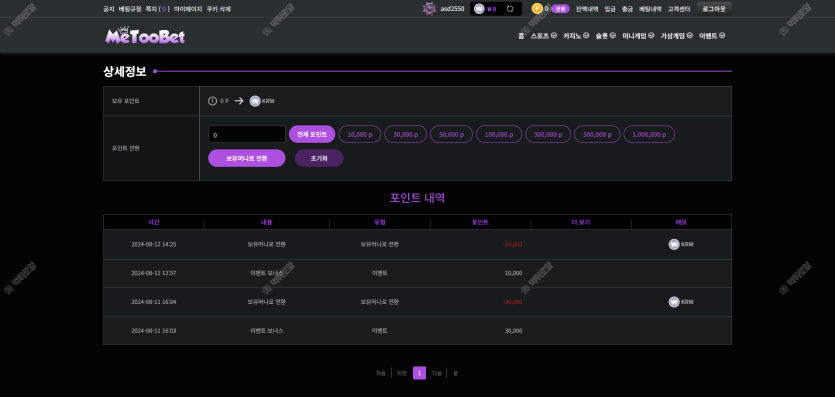Click the KRW coin icon in 보유 포인트 row
The width and height of the screenshot is (835, 397).
255,101
